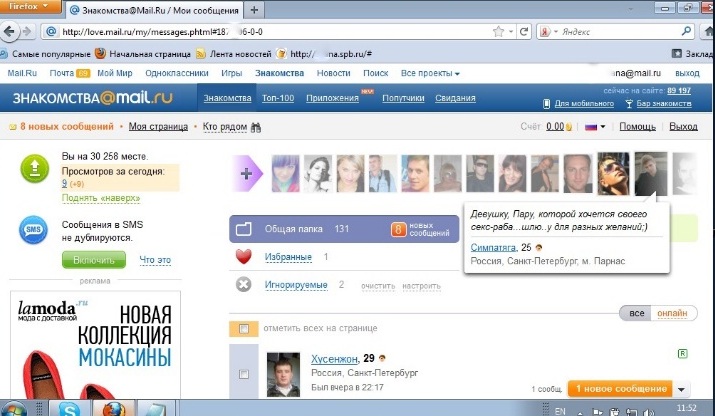Image resolution: width=715 pixels, height=416 pixels.
Task: Reload the page with refresh icon
Action: pyautogui.click(x=524, y=31)
